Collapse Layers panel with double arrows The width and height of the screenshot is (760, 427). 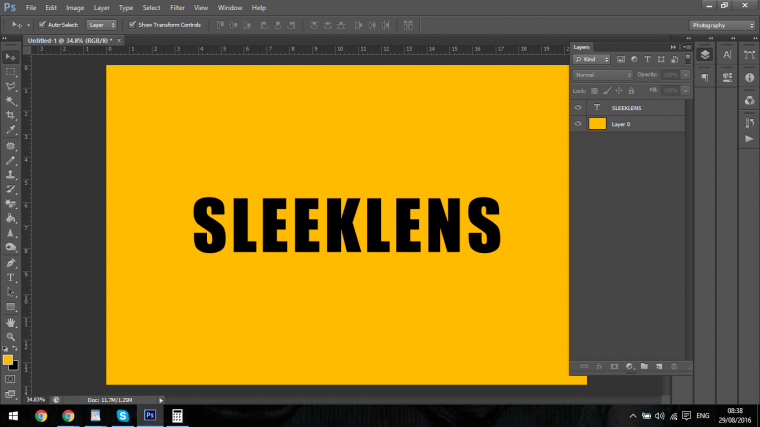coord(673,47)
